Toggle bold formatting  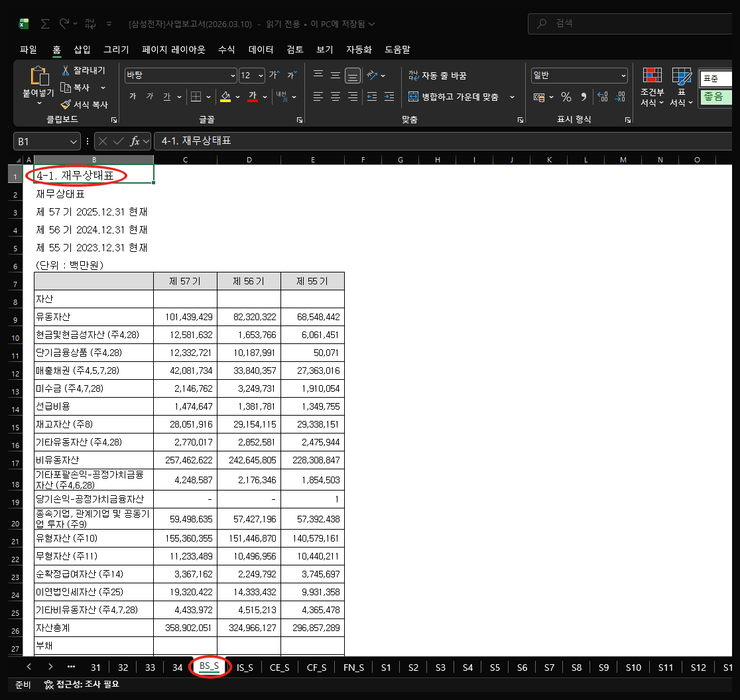coord(133,97)
